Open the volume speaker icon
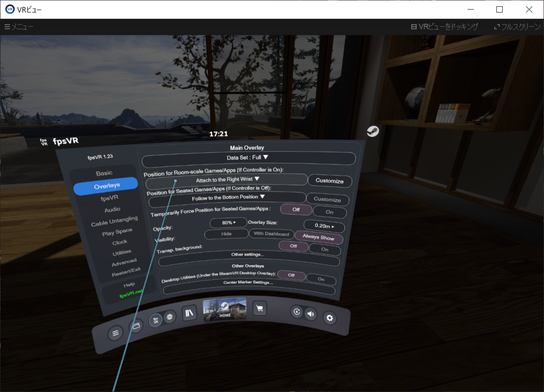The height and width of the screenshot is (392, 544). 311,313
